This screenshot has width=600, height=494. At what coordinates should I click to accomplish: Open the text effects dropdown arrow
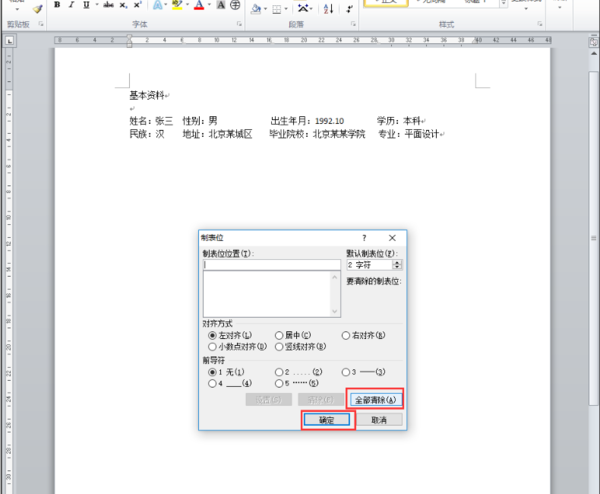pos(166,5)
